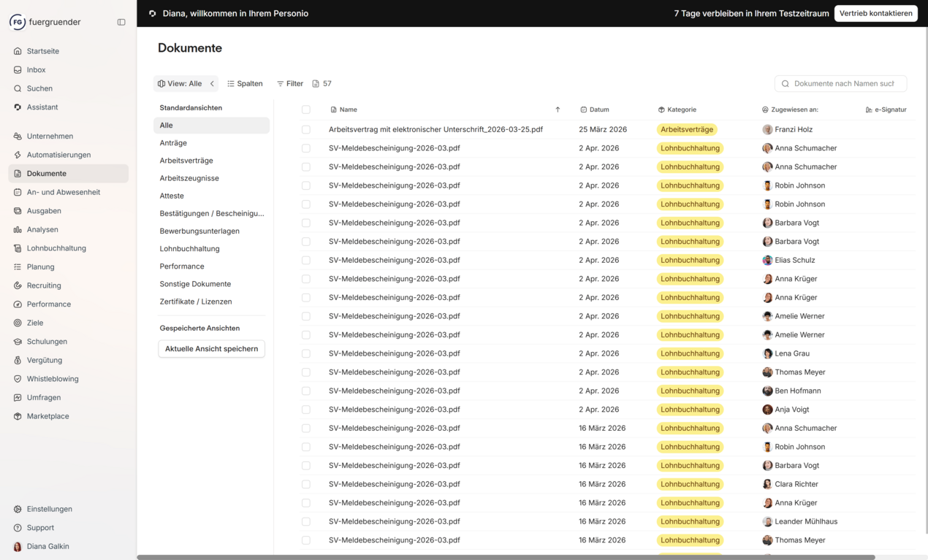Sort by the Datum column header
This screenshot has width=928, height=560.
(x=595, y=110)
